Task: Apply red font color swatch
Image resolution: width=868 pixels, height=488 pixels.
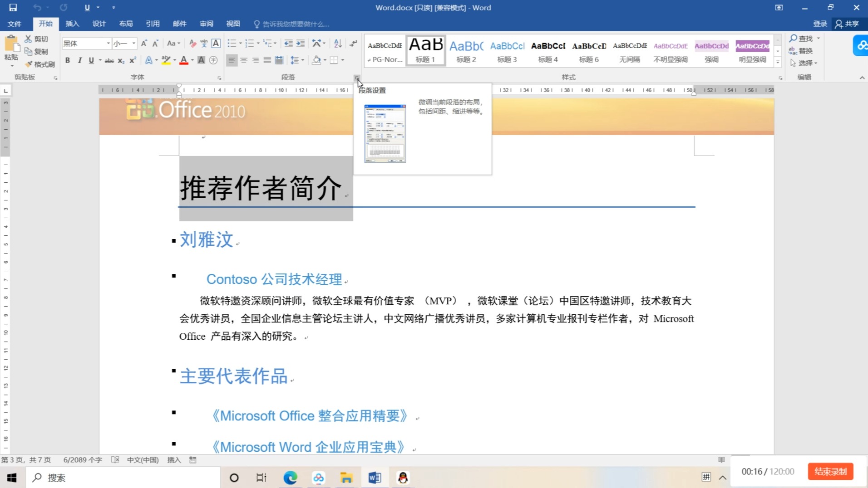Action: pos(184,60)
